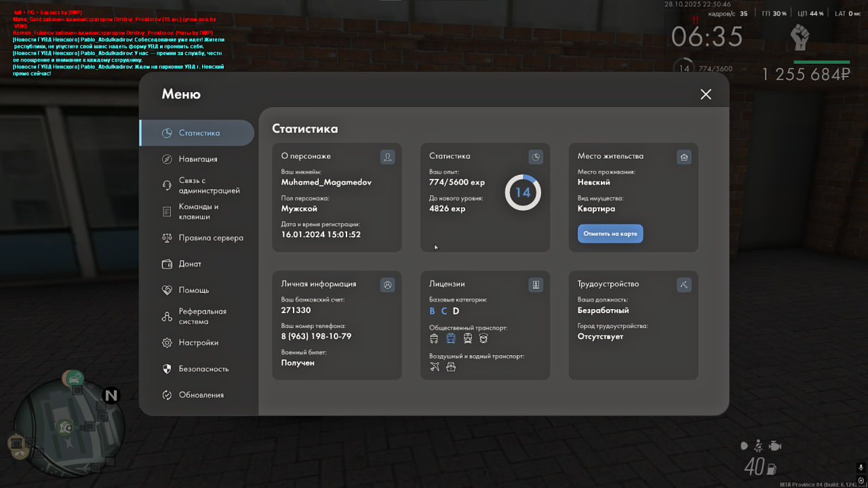The width and height of the screenshot is (868, 488).
Task: Click the house icon in Место жительства card
Action: point(684,157)
